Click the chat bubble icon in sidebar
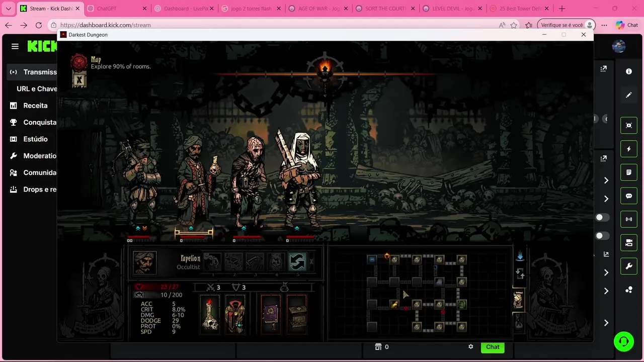The height and width of the screenshot is (362, 644). (629, 196)
